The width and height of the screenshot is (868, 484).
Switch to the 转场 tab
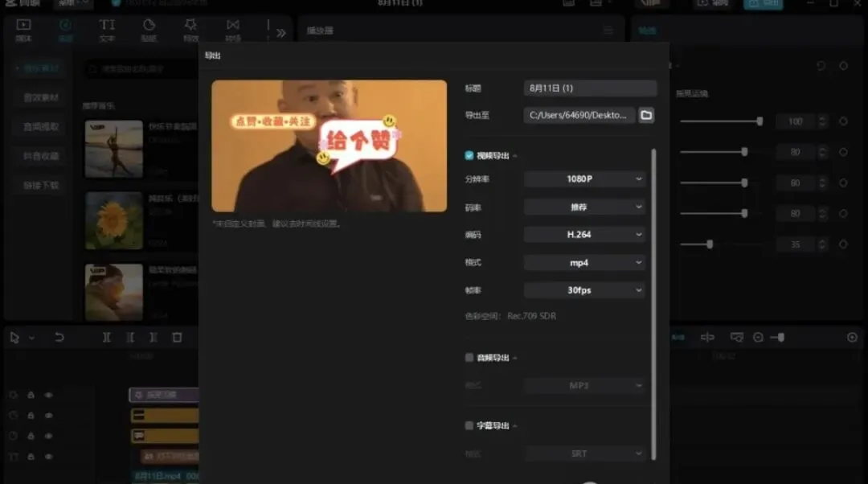233,31
